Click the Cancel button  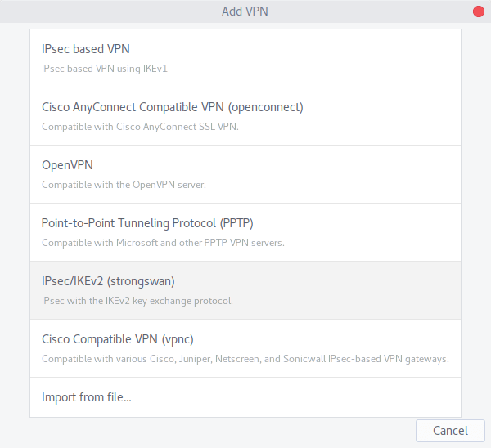click(x=450, y=431)
